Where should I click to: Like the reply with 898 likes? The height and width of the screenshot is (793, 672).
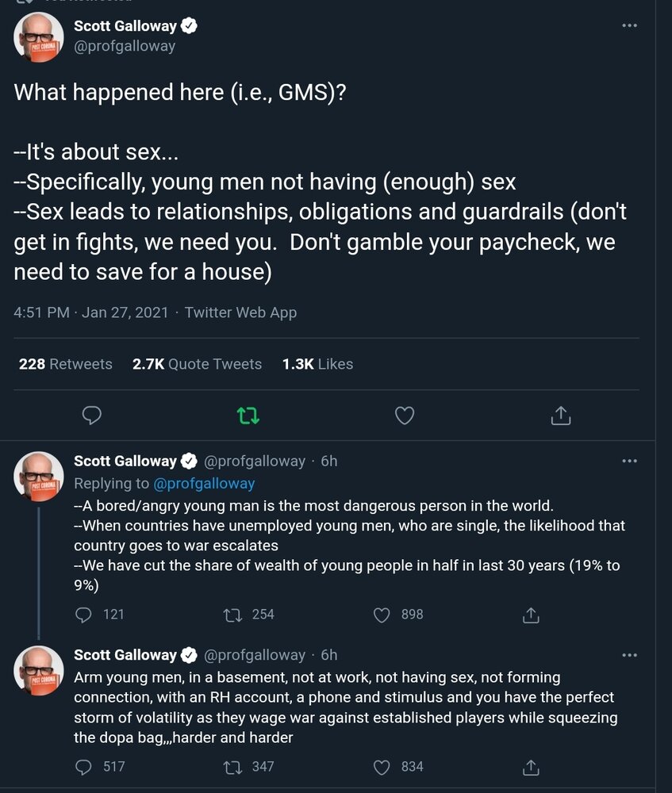382,615
